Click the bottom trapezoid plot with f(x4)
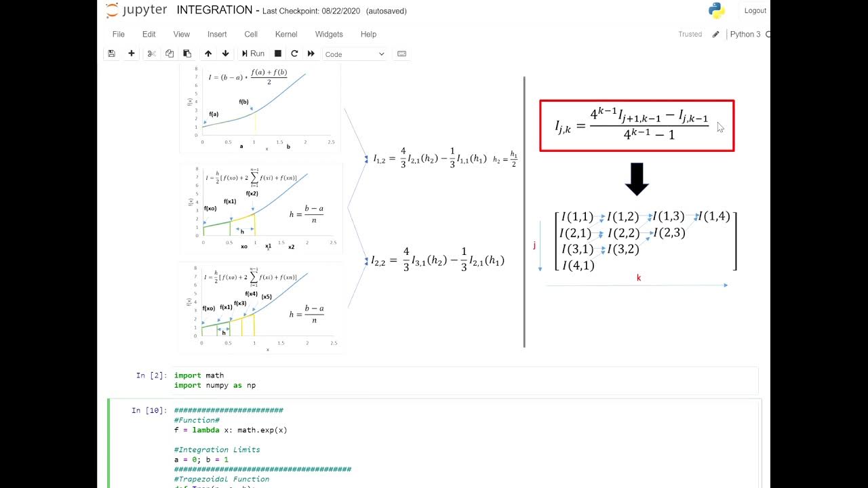The image size is (868, 488). point(262,308)
